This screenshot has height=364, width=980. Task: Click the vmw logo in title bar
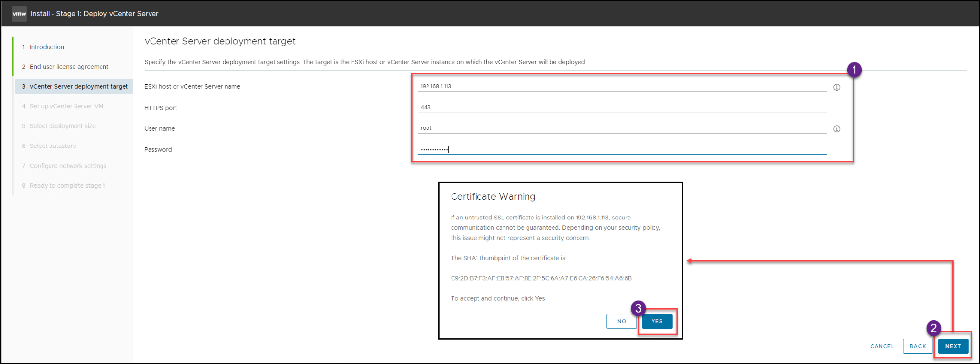tap(19, 14)
